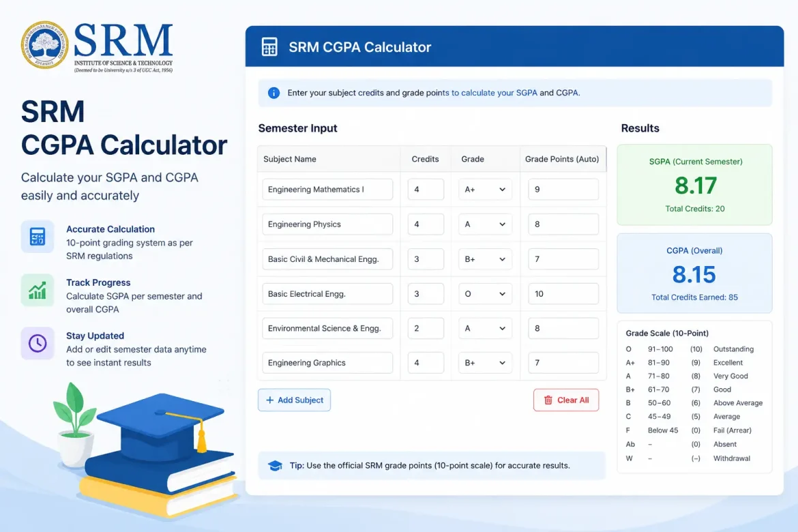The height and width of the screenshot is (532, 798).
Task: Click credits field for Engineering Physics
Action: (x=426, y=224)
